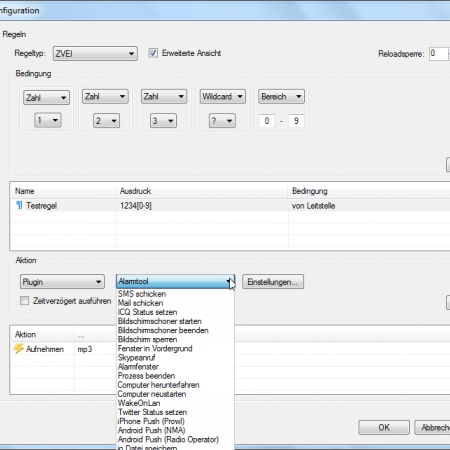Open the wildcard ? value dropdown
Viewport: 450px width, 450px height.
coord(222,121)
